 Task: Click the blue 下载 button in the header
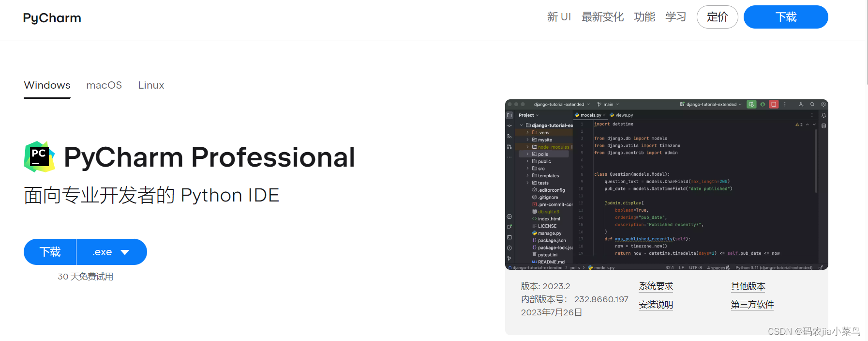[x=786, y=17]
